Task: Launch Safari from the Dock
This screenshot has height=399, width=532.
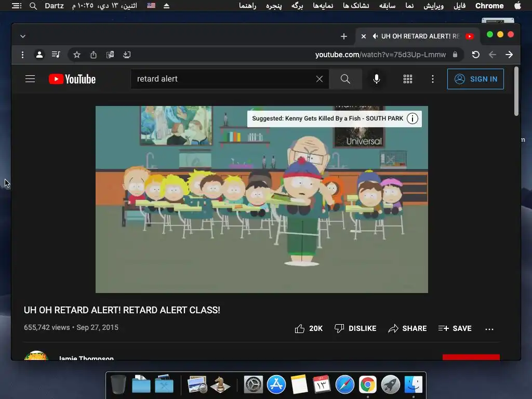Action: 345,384
